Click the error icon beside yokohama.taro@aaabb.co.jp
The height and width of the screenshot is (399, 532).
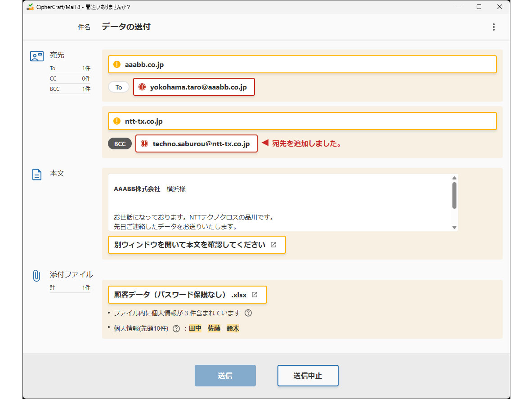tap(142, 87)
